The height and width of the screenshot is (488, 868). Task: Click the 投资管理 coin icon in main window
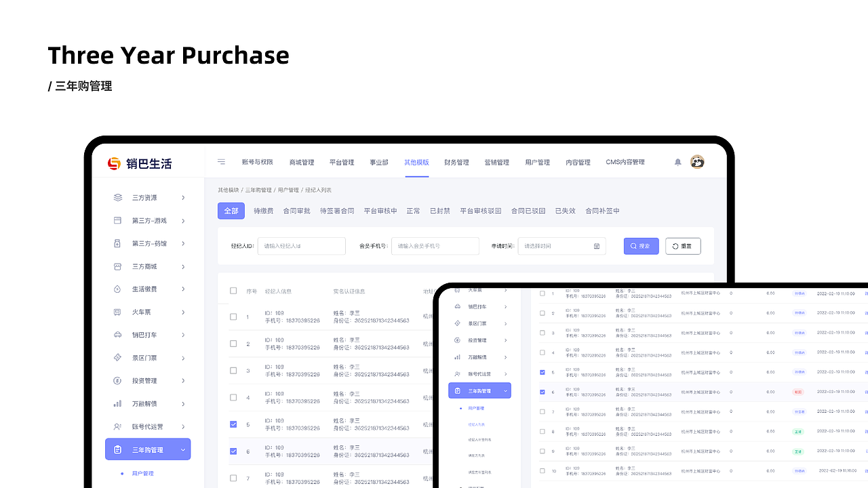pyautogui.click(x=117, y=381)
